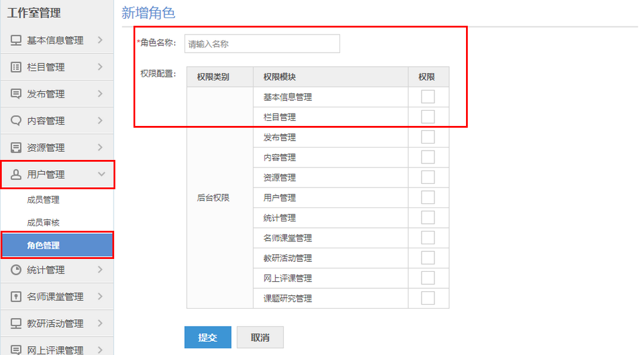Viewport: 644px width, 355px height.
Task: Tick the 发布管理 permission checkbox
Action: [428, 137]
